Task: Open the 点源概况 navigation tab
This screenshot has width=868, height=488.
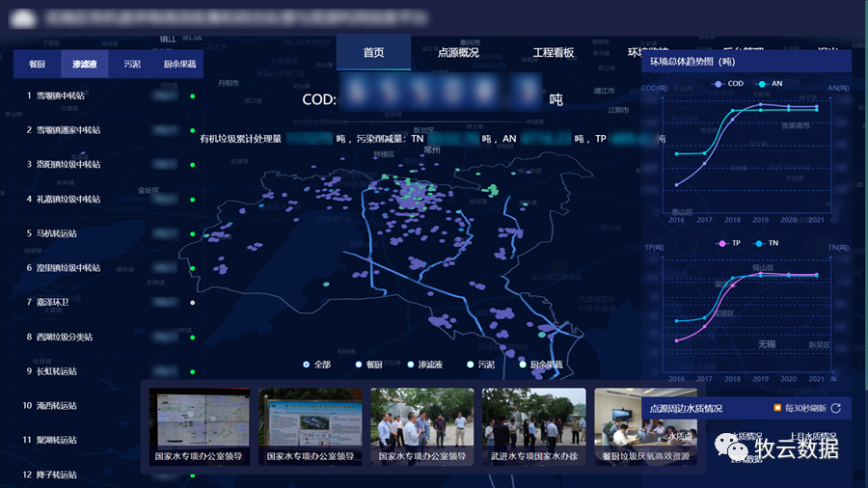Action: pyautogui.click(x=458, y=53)
